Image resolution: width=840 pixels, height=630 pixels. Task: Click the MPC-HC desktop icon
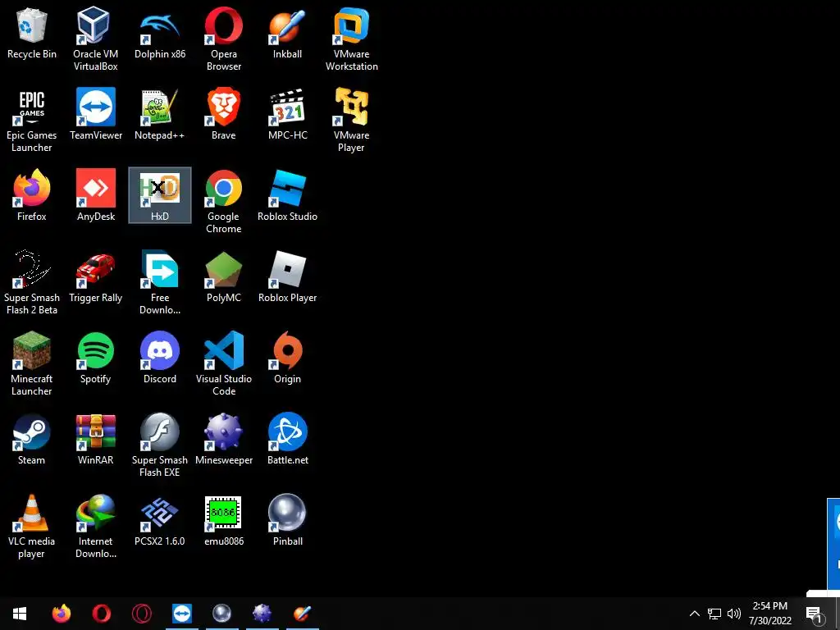pos(288,115)
